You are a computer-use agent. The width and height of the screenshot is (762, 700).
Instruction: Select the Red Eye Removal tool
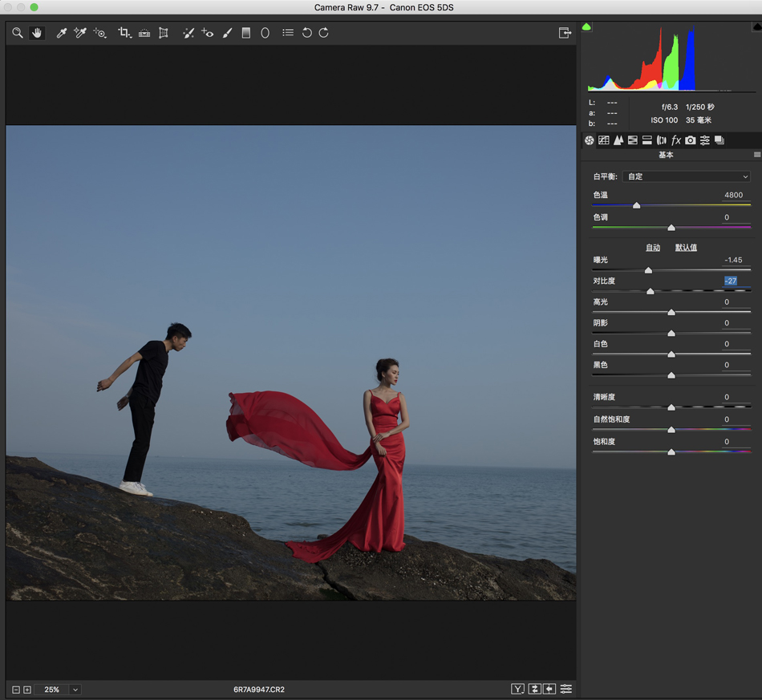208,33
